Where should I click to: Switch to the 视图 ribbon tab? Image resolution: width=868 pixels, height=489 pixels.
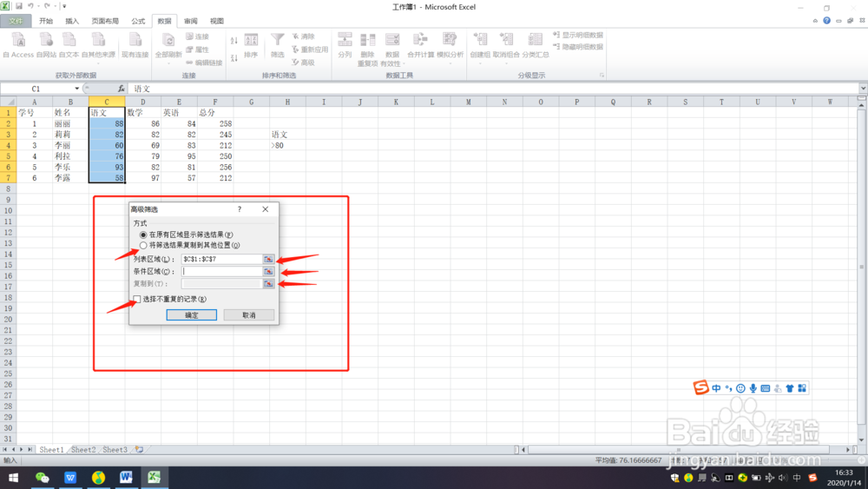[217, 21]
